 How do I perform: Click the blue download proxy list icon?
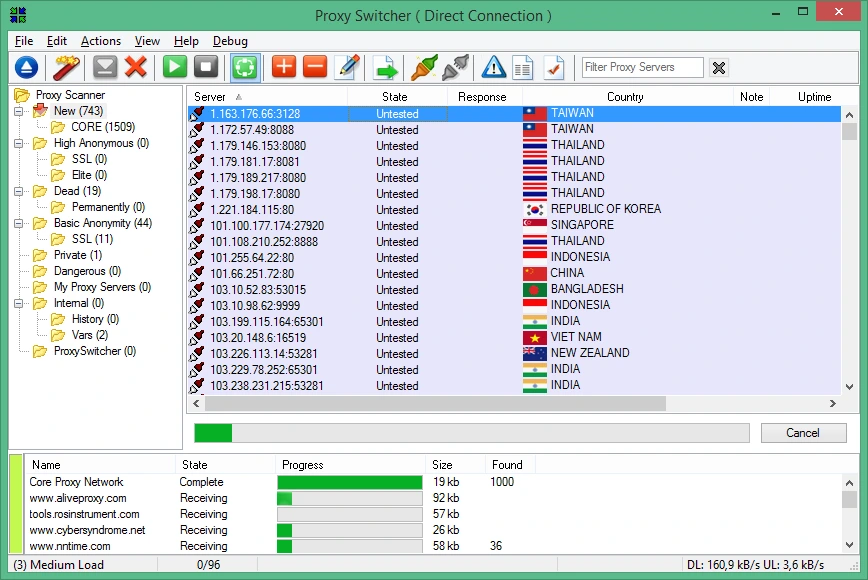26,68
